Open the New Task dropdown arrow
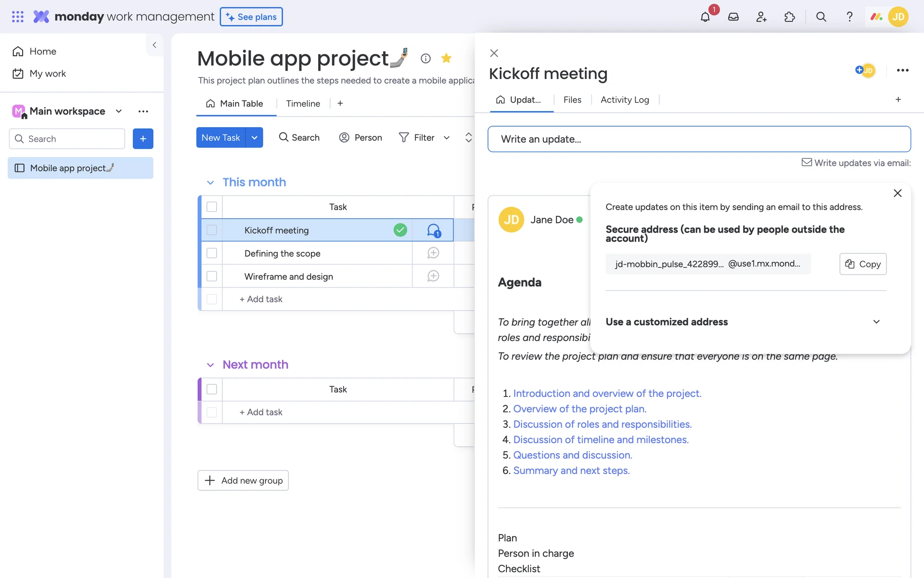 tap(254, 138)
